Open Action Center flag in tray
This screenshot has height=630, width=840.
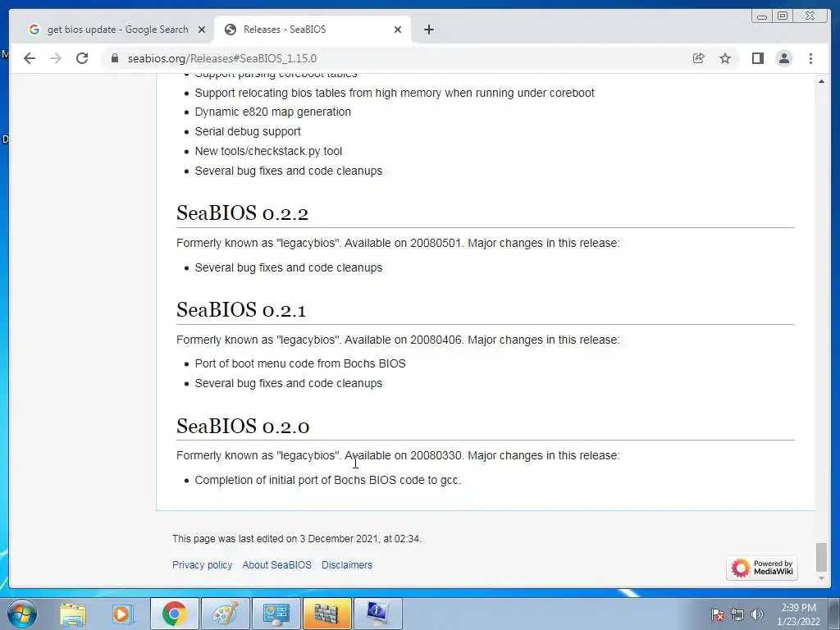tap(717, 614)
